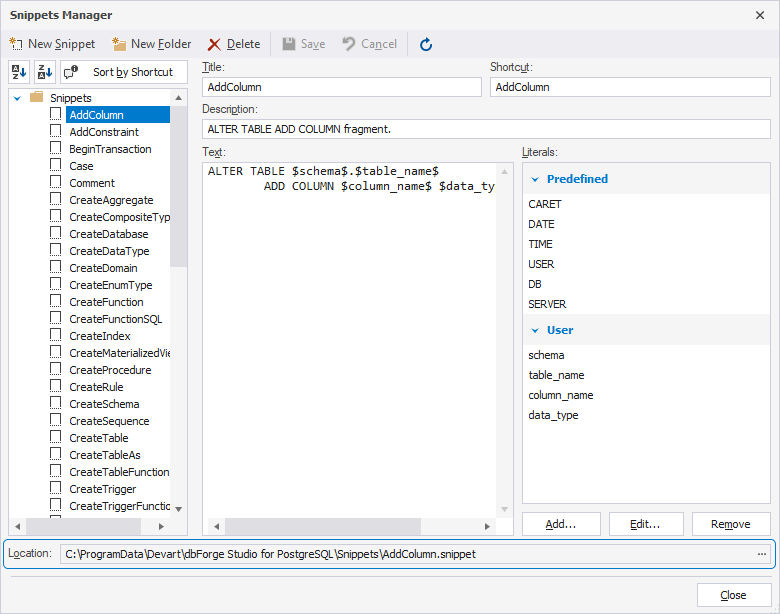Click the CreateTrigger snippet icon
The image size is (780, 614).
[x=56, y=488]
